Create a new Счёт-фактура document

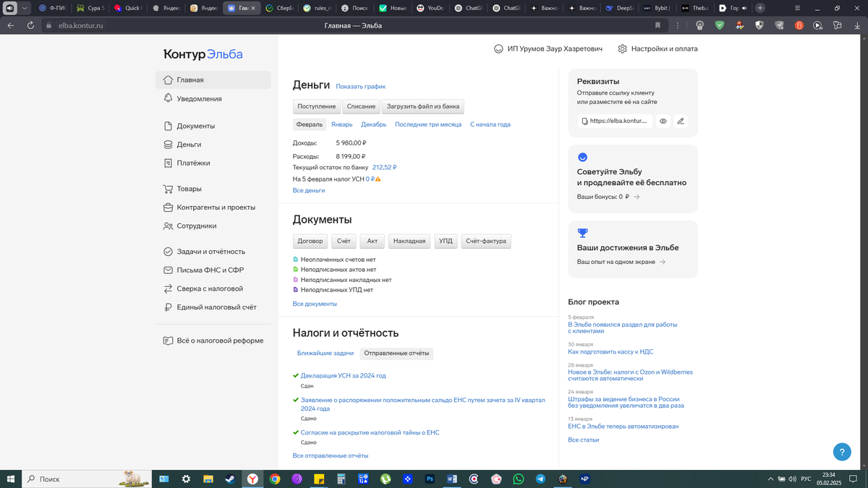coord(486,241)
